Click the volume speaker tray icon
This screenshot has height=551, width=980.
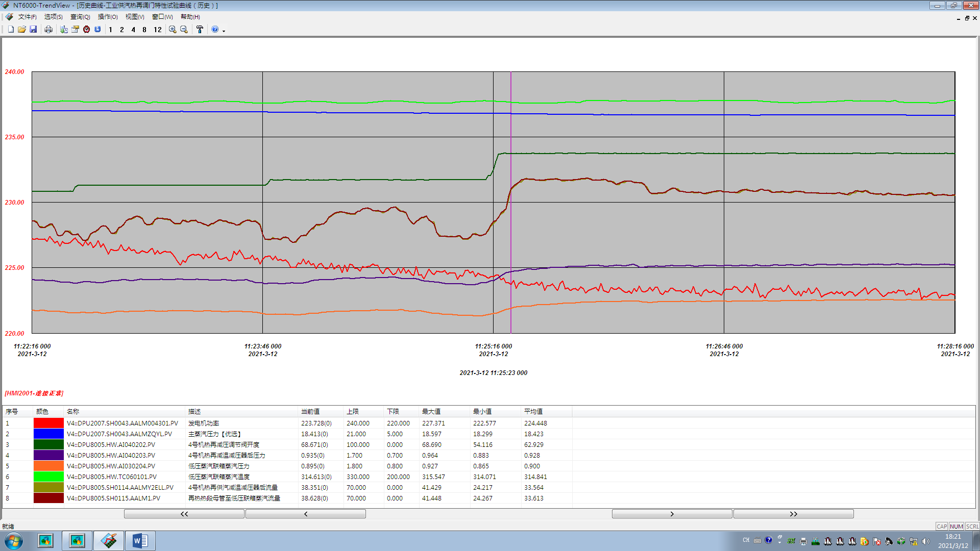926,541
